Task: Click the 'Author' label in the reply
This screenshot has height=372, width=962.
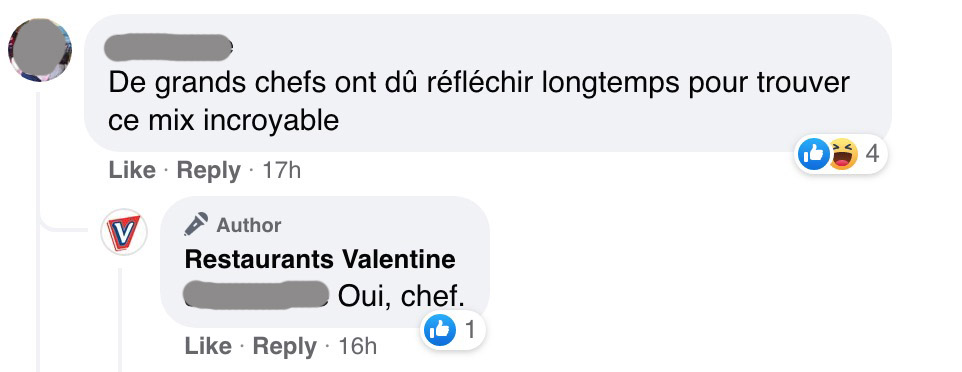Action: (248, 225)
